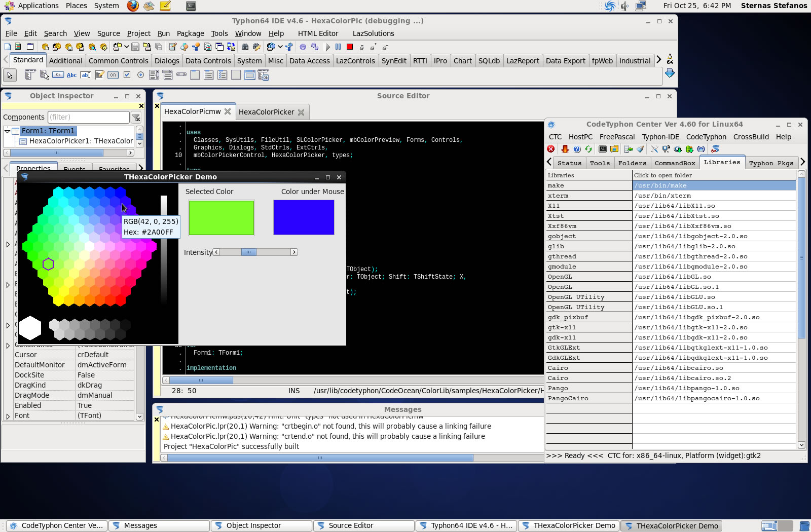Viewport: 811px width, 532px height.
Task: Stop the debugging session with red square
Action: coord(350,47)
